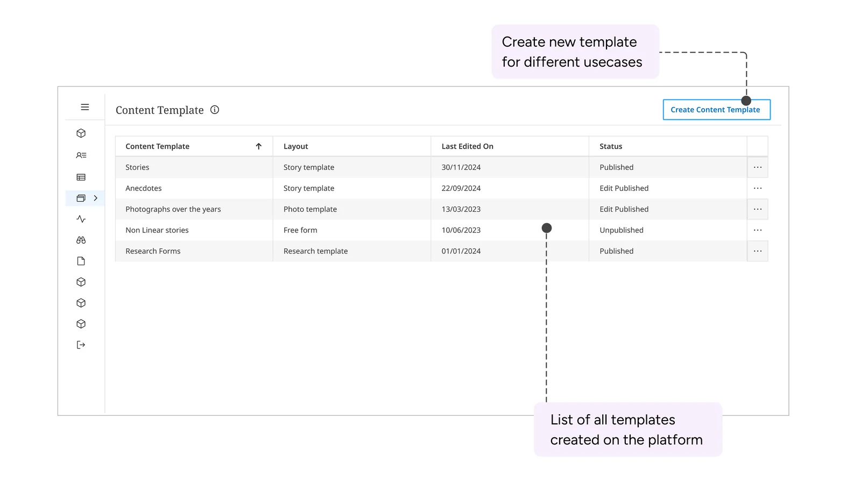Click the date 01/01/2024
This screenshot has width=861, height=504.
point(461,251)
